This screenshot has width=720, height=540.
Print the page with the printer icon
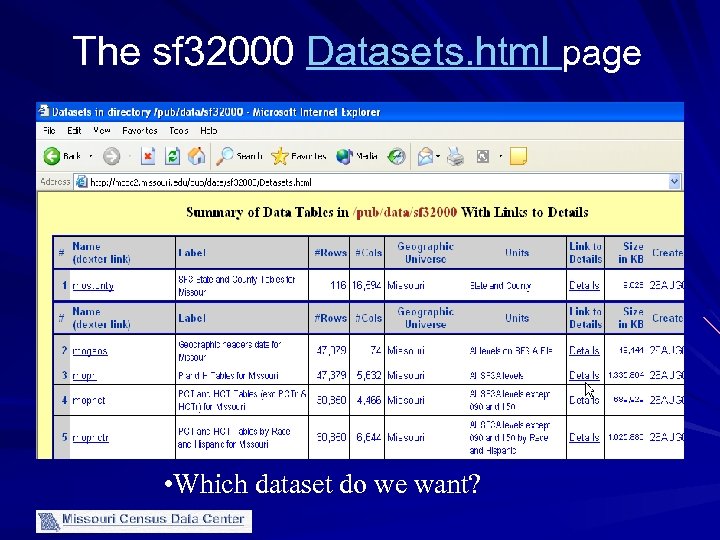455,157
